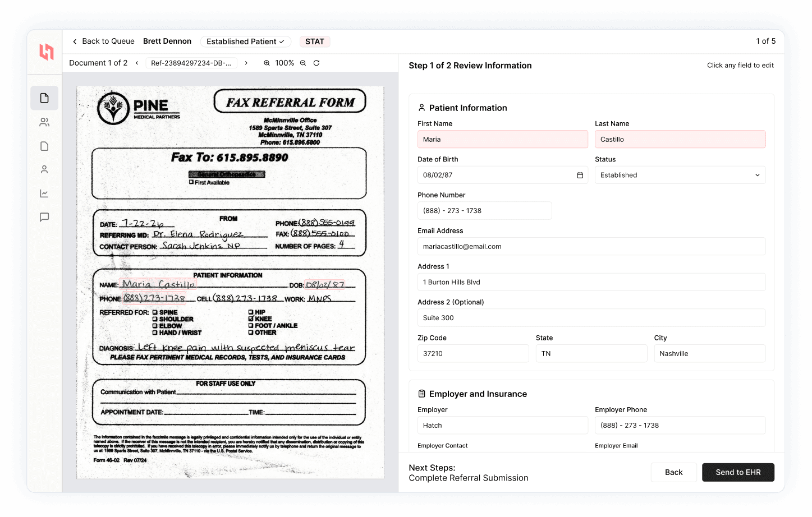Click the highlighted patient phone on fax
812x517 pixels.
click(x=154, y=298)
